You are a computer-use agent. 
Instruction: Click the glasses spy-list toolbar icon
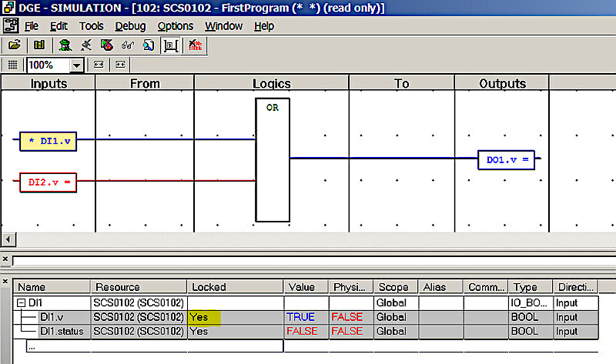coord(128,45)
